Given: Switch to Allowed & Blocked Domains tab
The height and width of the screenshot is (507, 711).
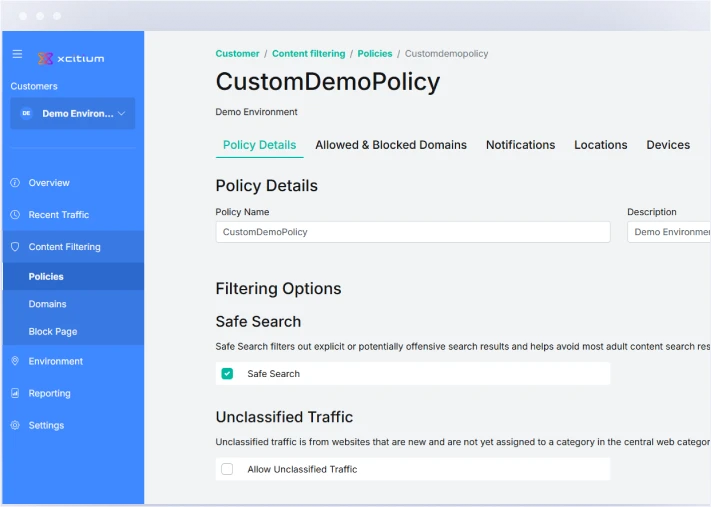Looking at the screenshot, I should tap(390, 145).
